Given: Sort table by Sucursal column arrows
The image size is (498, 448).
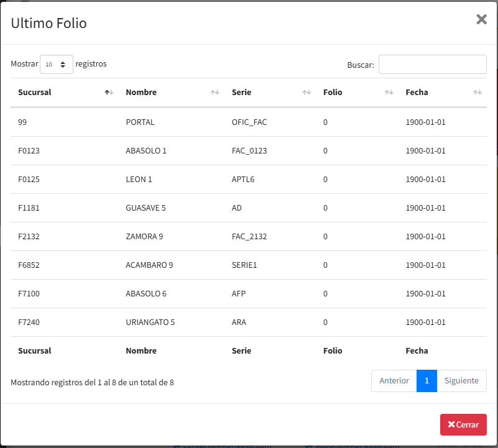Looking at the screenshot, I should tap(109, 93).
